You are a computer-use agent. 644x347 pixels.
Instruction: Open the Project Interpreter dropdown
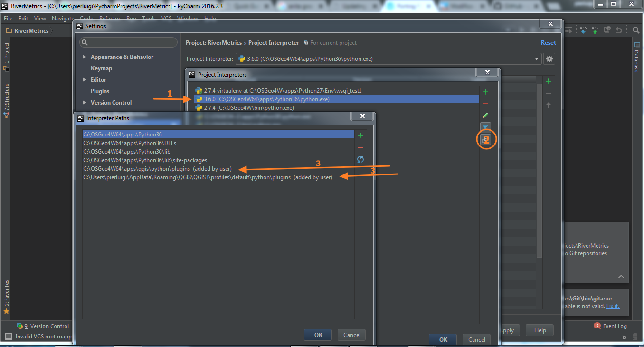tap(537, 59)
